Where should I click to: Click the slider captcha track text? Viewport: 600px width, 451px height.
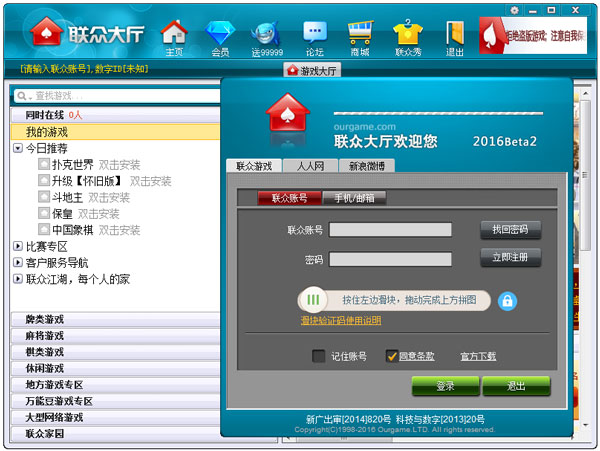pos(409,300)
